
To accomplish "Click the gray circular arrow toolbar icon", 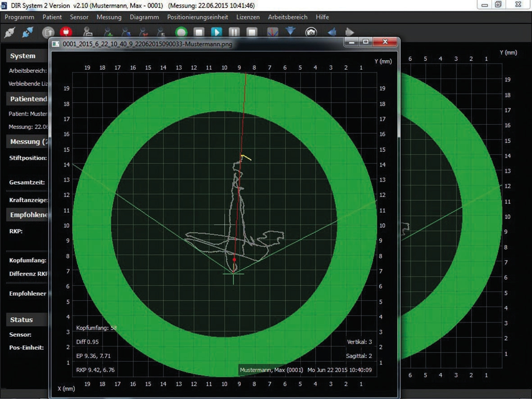I will point(48,32).
